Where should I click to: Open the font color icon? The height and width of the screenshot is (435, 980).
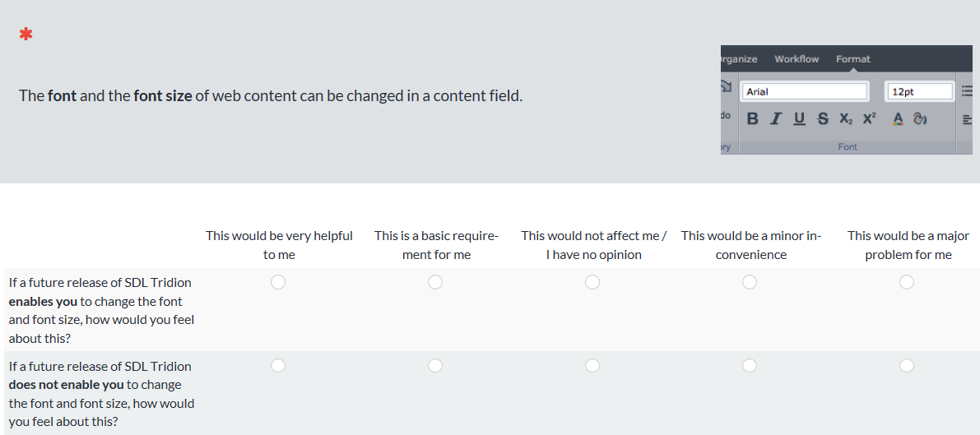click(898, 118)
